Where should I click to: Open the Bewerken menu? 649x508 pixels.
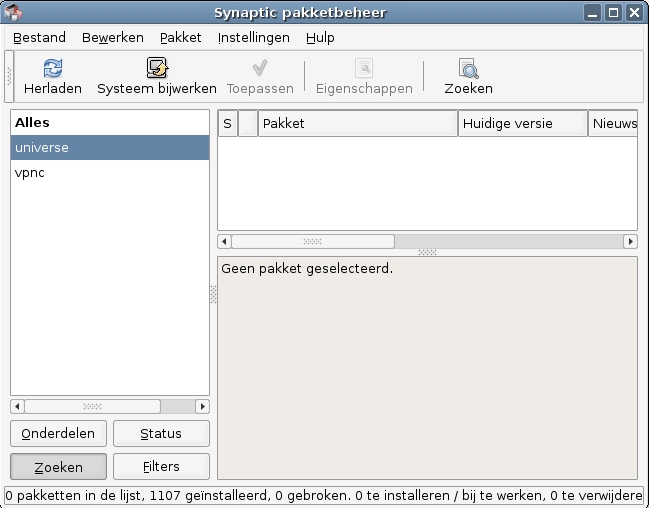(x=113, y=38)
